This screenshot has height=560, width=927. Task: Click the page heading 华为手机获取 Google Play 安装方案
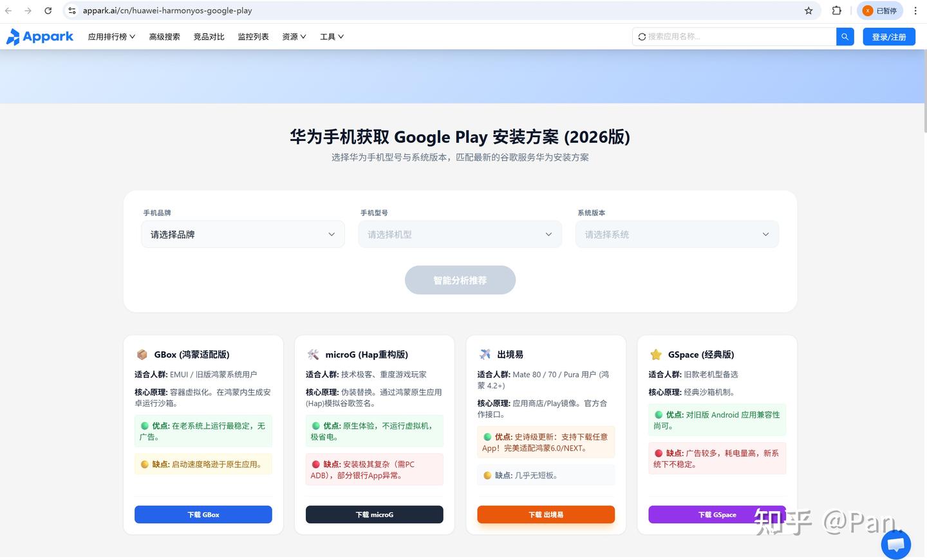[460, 136]
